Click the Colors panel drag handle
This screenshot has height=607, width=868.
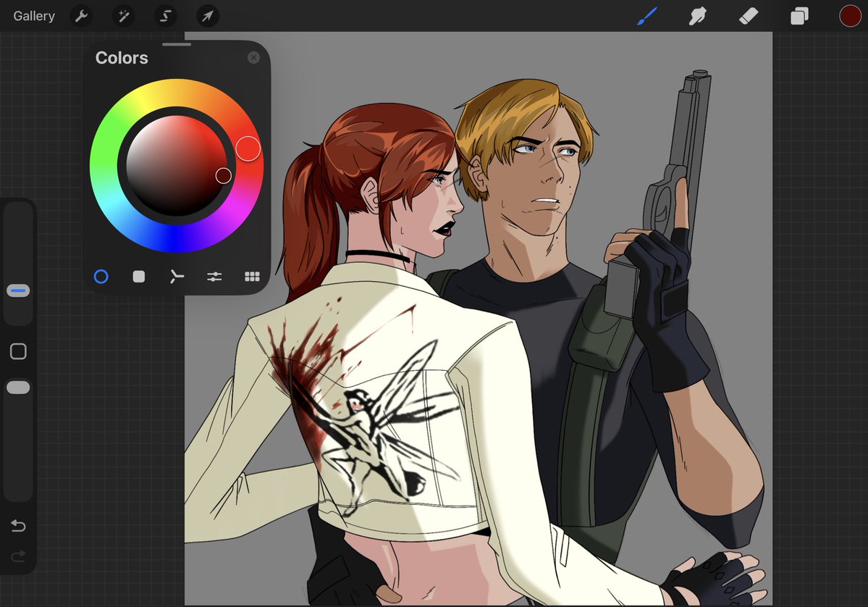click(177, 44)
